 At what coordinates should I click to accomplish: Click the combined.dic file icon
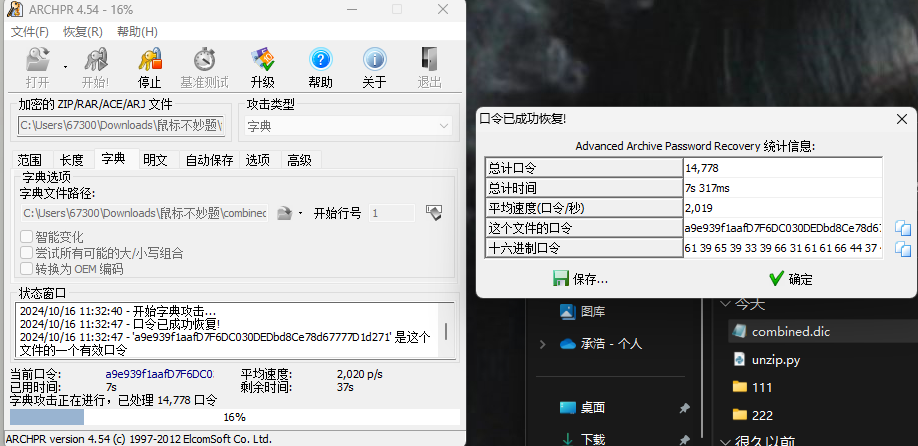click(739, 331)
